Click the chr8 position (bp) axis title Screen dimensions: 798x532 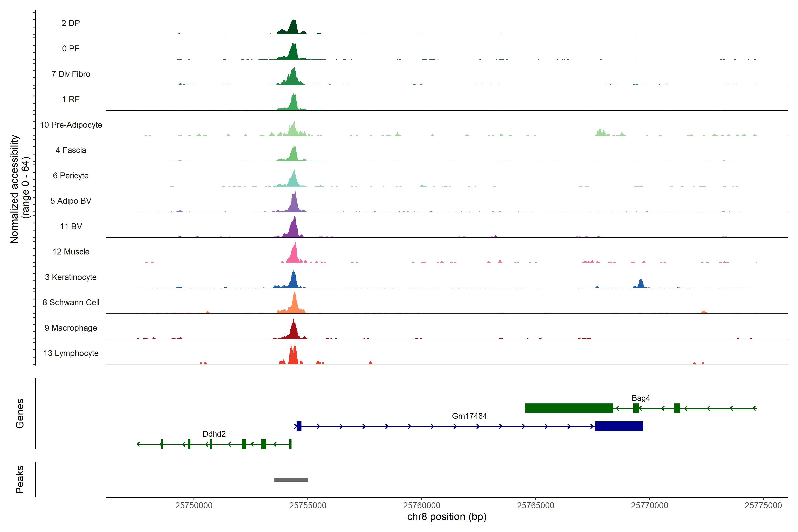pyautogui.click(x=446, y=517)
